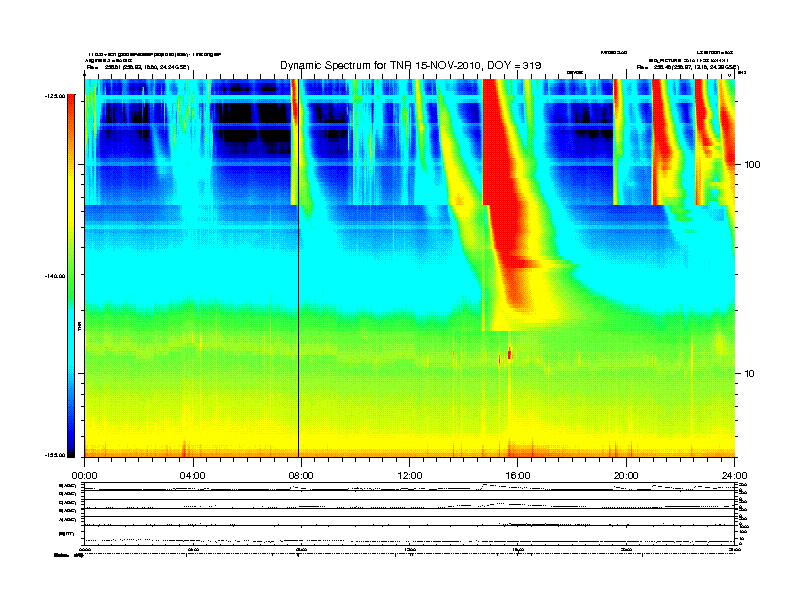Click the top-right position readout line starting 'Re='
The image size is (792, 612).
[x=688, y=67]
